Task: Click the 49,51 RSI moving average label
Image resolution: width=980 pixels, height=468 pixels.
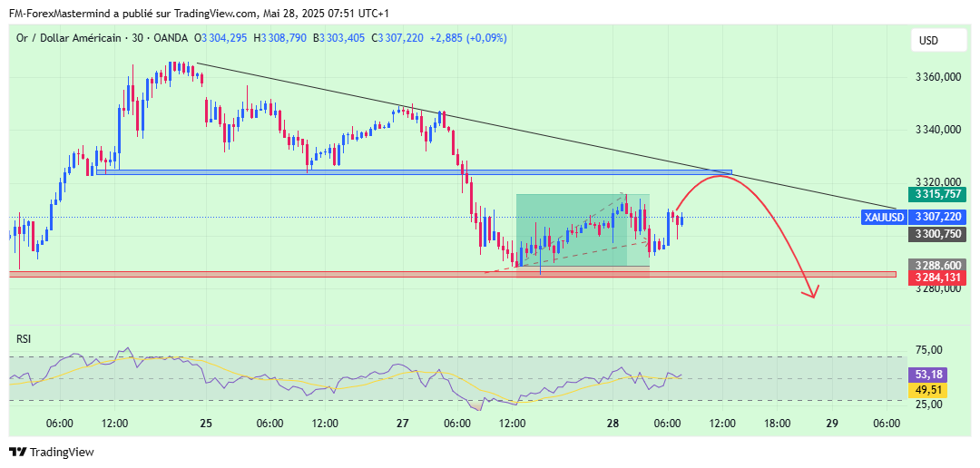Action: (927, 391)
